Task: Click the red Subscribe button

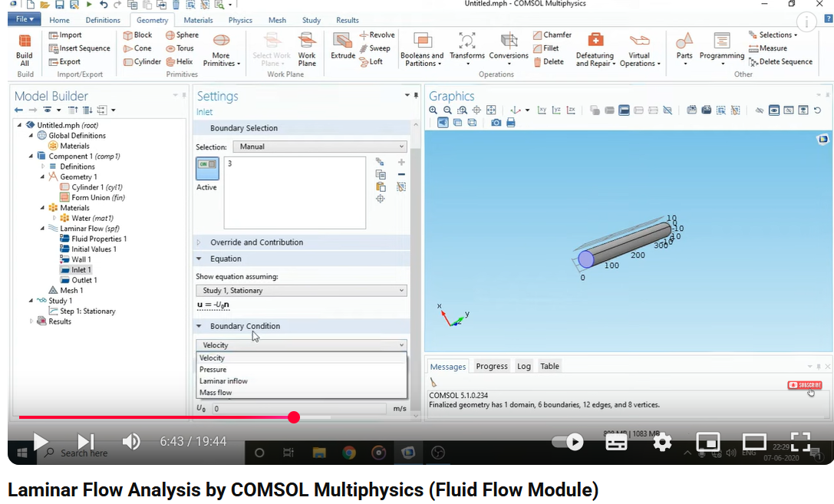Action: pyautogui.click(x=804, y=385)
